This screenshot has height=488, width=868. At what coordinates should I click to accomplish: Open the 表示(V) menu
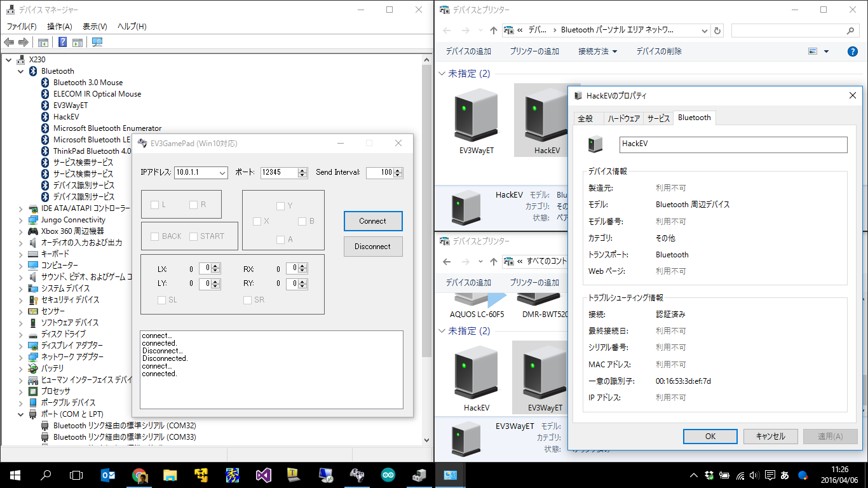[x=95, y=27]
